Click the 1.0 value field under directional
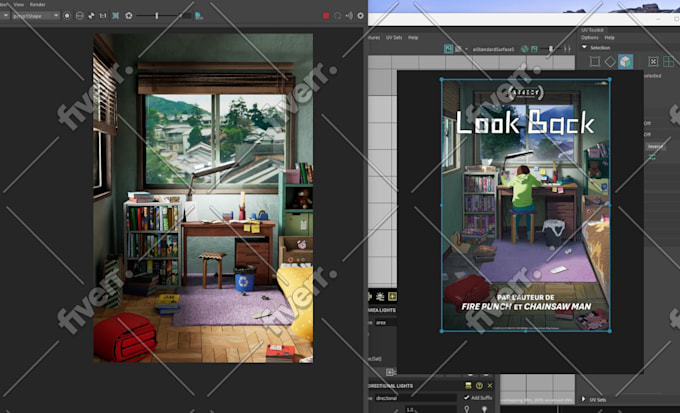The height and width of the screenshot is (413, 680). [430, 409]
